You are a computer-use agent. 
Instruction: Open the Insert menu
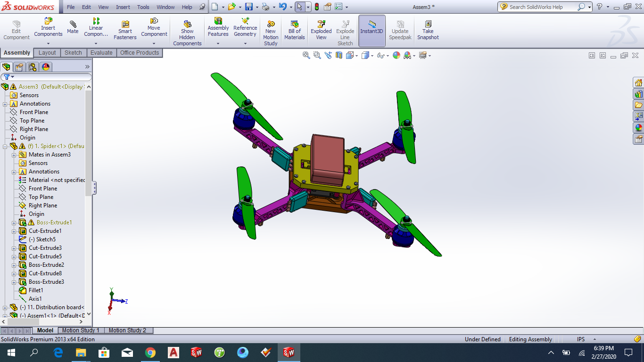point(123,7)
